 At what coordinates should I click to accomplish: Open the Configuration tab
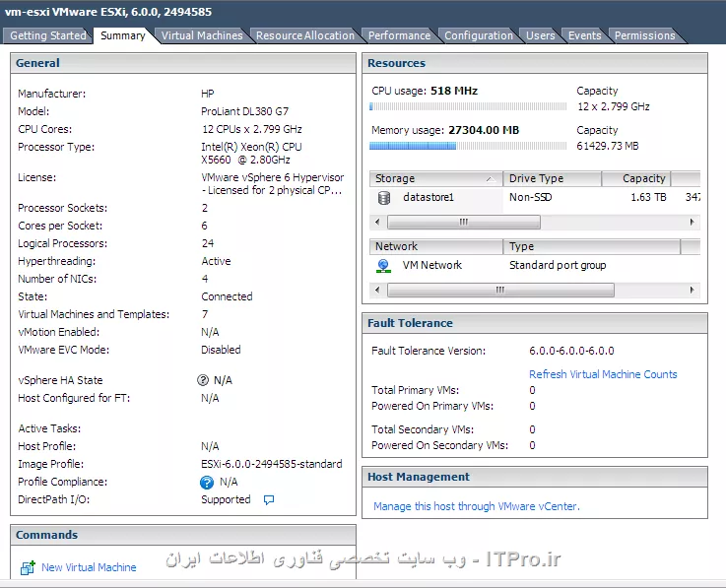(479, 35)
